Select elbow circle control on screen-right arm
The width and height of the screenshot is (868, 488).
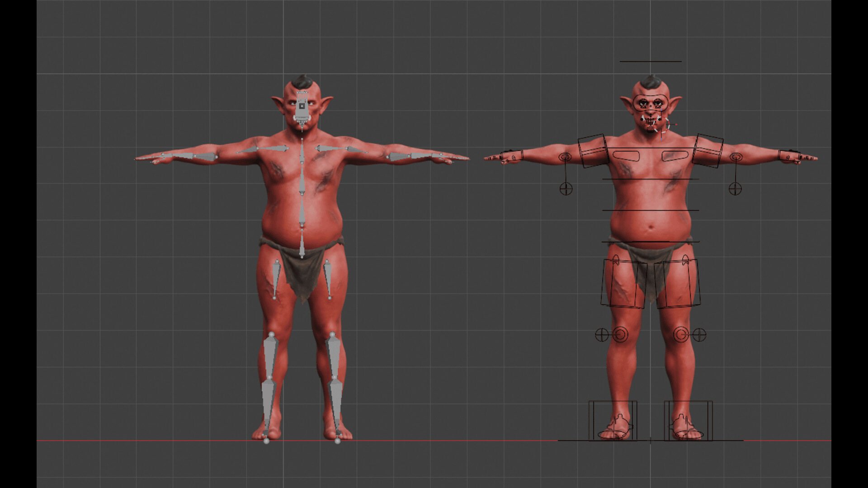[x=736, y=157]
